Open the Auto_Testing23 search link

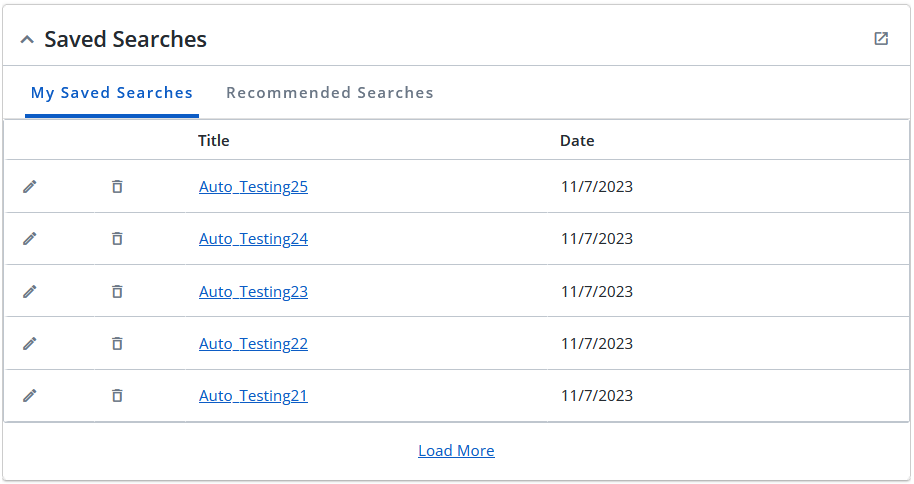(253, 292)
